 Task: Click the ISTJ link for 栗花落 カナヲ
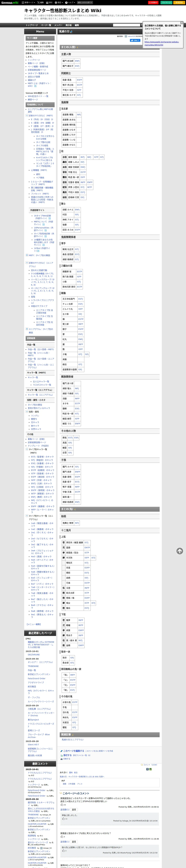pos(79,95)
